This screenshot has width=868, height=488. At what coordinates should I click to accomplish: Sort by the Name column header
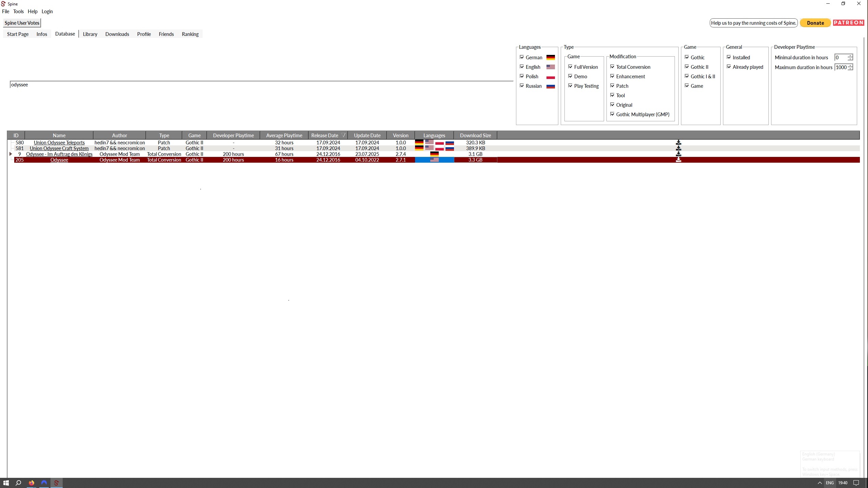59,135
